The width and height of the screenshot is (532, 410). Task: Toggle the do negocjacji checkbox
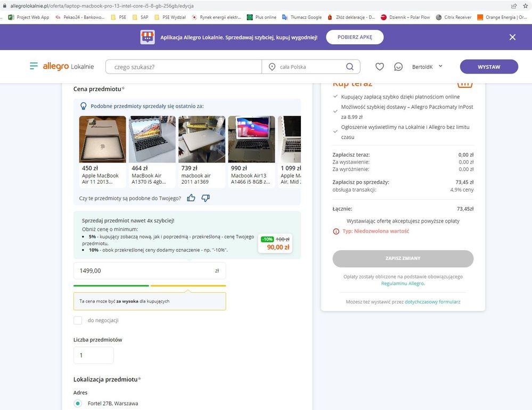(x=78, y=320)
